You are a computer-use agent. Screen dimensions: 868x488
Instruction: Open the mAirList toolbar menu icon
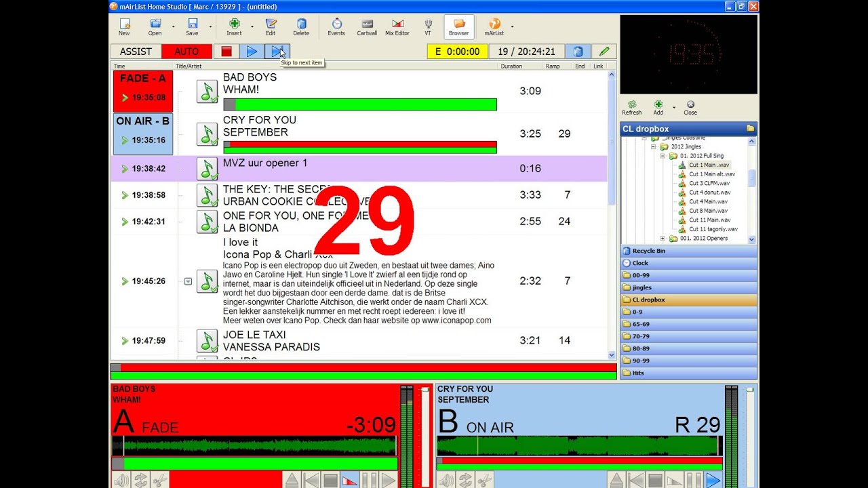point(494,27)
